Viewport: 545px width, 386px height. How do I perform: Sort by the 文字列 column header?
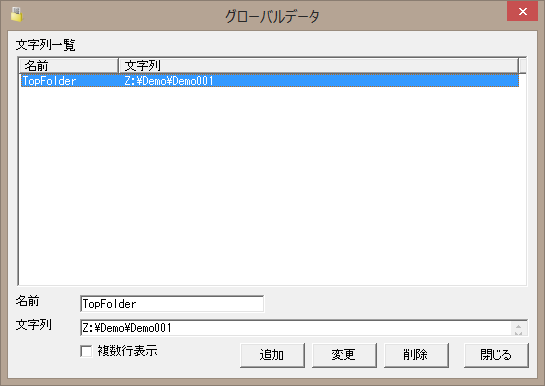(318, 66)
